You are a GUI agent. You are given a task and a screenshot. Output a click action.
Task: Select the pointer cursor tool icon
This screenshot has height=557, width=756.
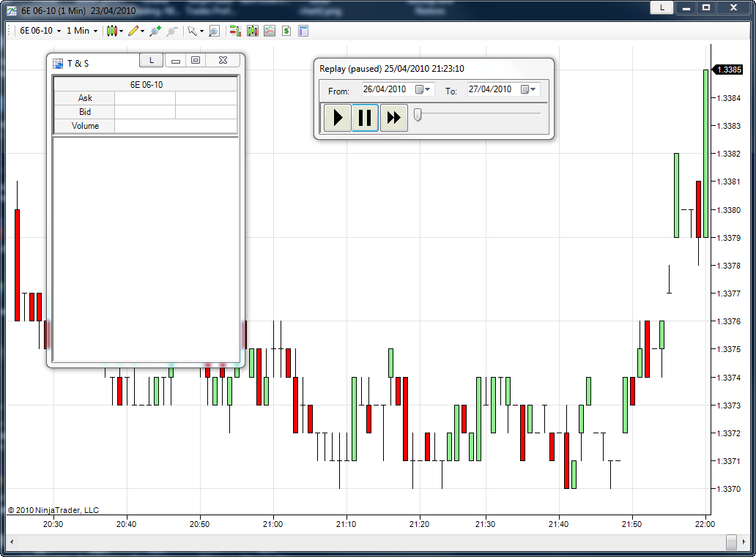click(x=193, y=31)
